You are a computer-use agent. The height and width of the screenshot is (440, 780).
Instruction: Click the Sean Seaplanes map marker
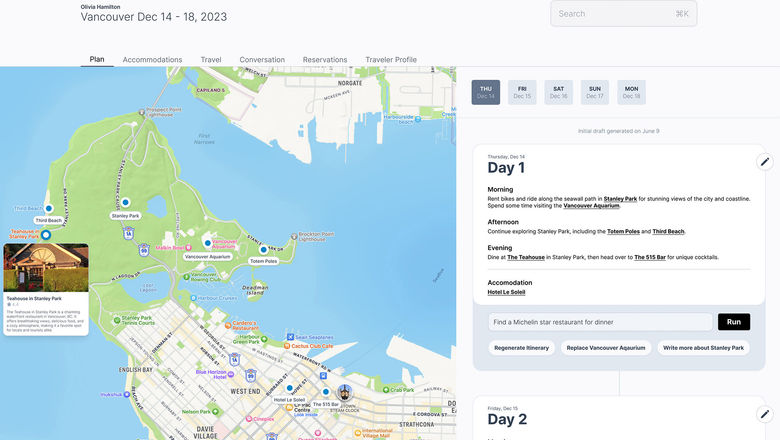291,337
